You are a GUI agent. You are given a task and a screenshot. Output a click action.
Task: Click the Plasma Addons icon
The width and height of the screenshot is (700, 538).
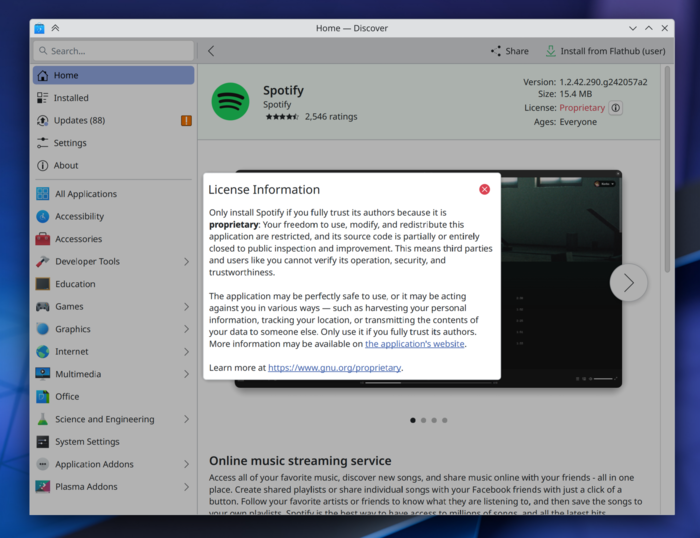[43, 487]
